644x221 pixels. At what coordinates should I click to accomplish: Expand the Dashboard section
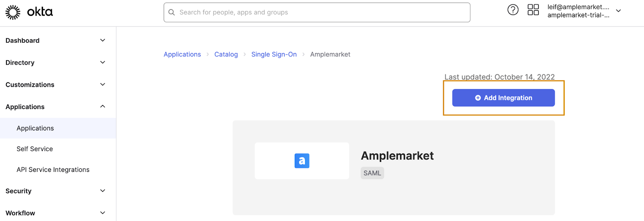click(x=103, y=40)
